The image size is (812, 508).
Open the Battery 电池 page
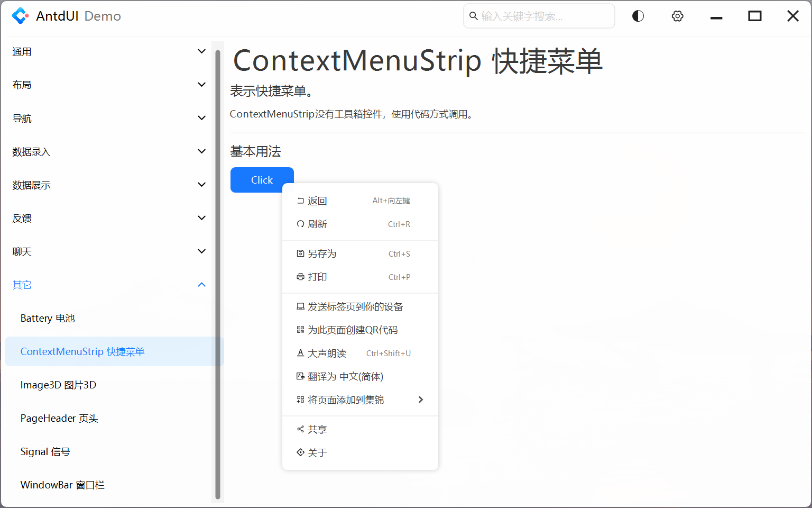(48, 318)
